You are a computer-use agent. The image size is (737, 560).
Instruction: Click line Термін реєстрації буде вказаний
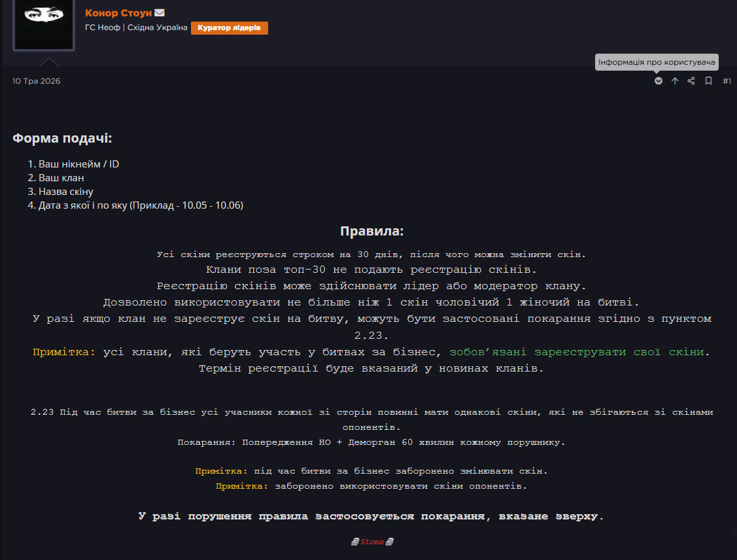point(371,368)
